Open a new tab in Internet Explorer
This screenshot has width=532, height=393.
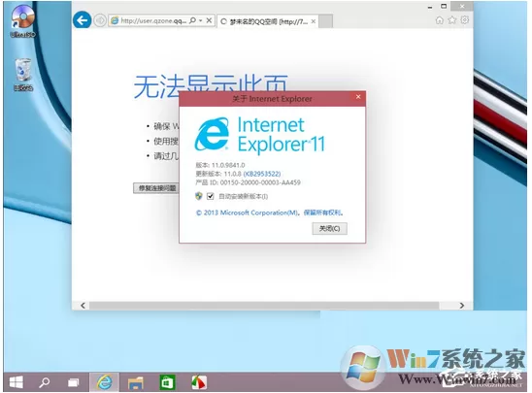(x=326, y=21)
